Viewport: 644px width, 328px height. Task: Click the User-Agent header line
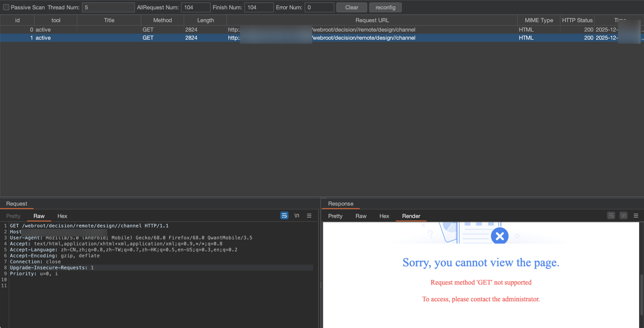[131, 237]
